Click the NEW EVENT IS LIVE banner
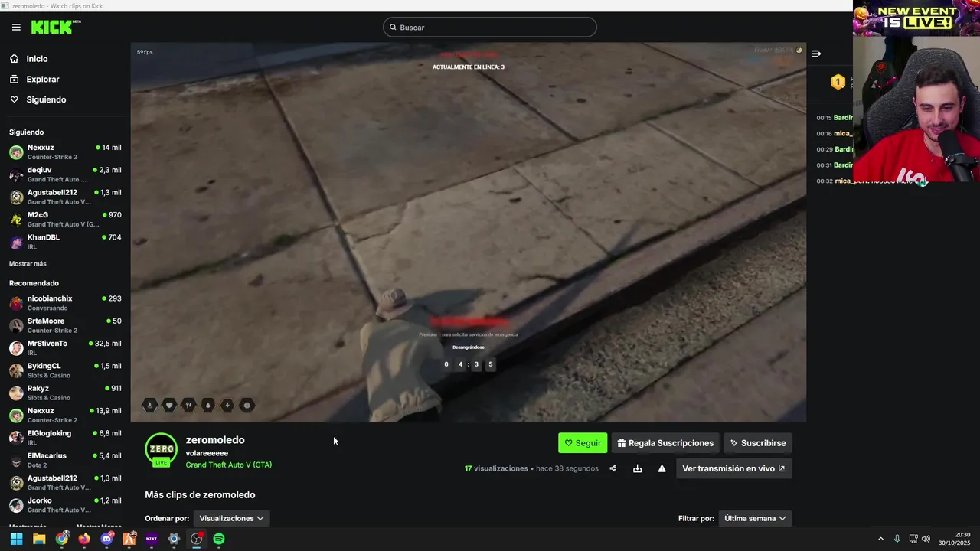Image resolution: width=980 pixels, height=551 pixels. (916, 18)
